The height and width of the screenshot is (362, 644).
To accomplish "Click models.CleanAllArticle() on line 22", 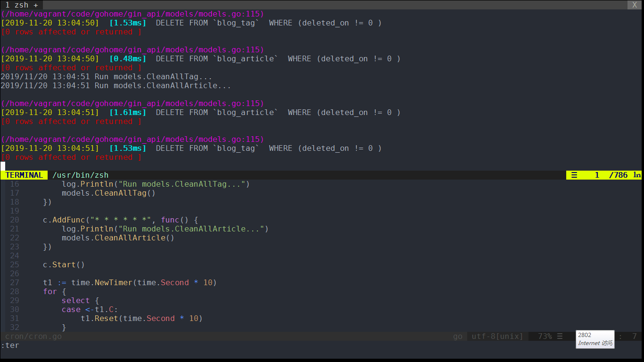I will pos(118,238).
